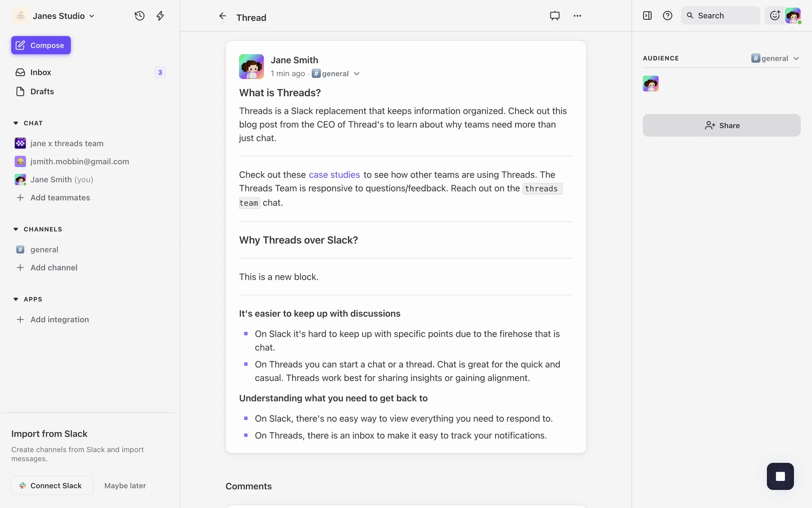Open Drafts in the sidebar
The image size is (812, 508).
pyautogui.click(x=42, y=91)
